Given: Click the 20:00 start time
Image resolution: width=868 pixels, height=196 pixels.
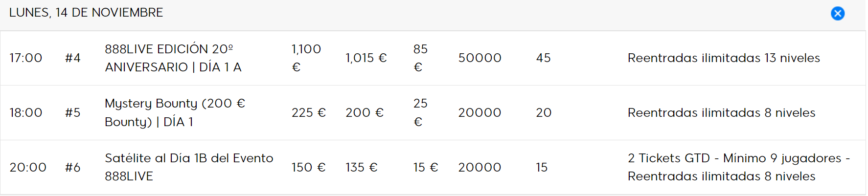Looking at the screenshot, I should (x=28, y=168).
